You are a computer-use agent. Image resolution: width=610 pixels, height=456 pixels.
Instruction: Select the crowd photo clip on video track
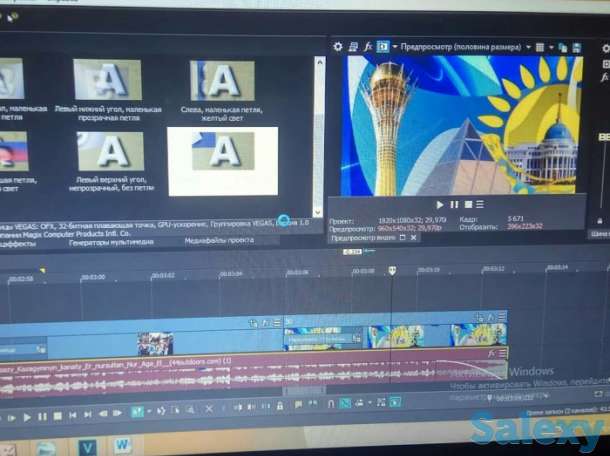click(155, 344)
